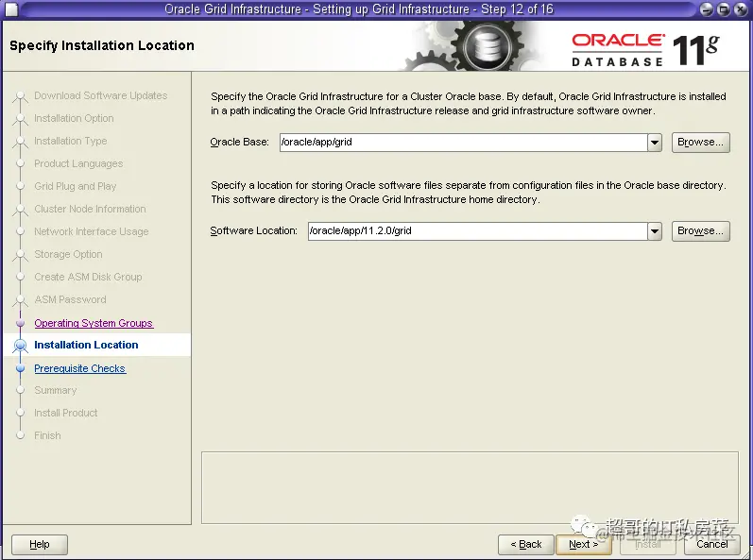Open the Software Location dropdown arrow
753x560 pixels.
[x=654, y=231]
